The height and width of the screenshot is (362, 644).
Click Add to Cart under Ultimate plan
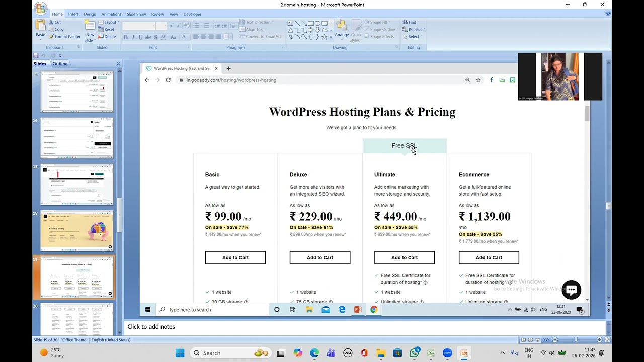(405, 258)
